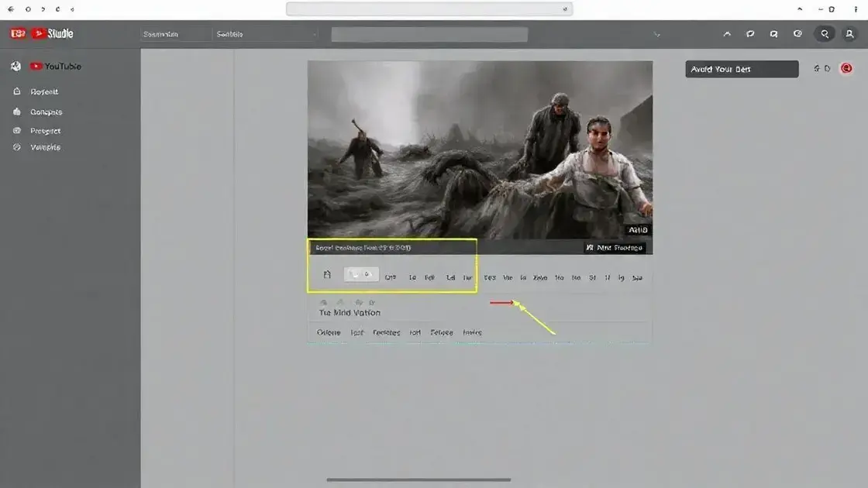
Task: Select the Fel item in the toolbar row
Action: pyautogui.click(x=429, y=278)
